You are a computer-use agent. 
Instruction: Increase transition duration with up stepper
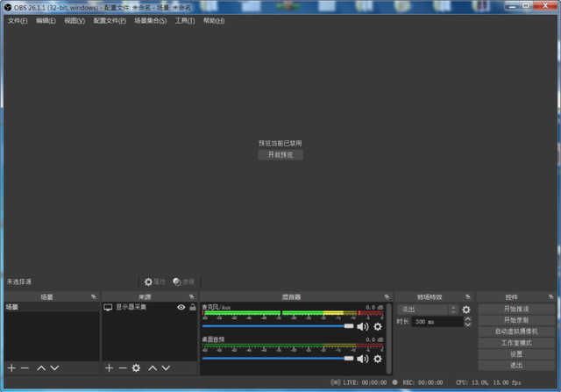(x=467, y=318)
